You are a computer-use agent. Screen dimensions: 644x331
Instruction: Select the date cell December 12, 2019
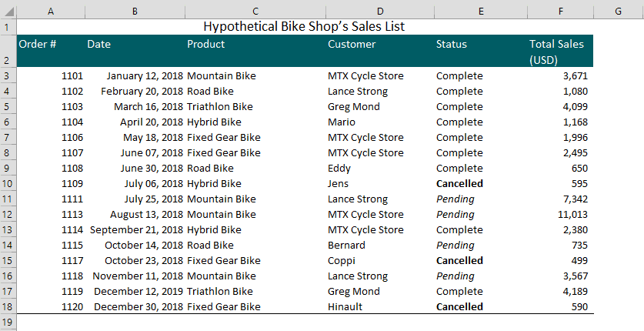tap(135, 292)
